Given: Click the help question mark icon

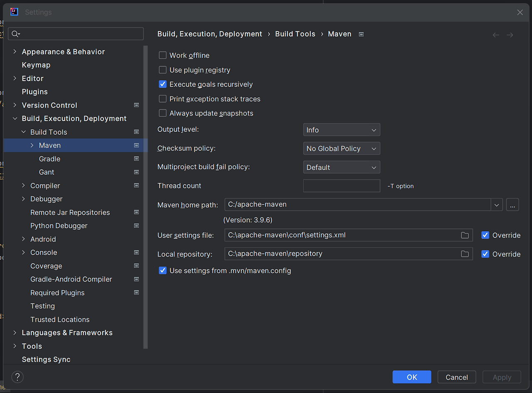Looking at the screenshot, I should 17,377.
